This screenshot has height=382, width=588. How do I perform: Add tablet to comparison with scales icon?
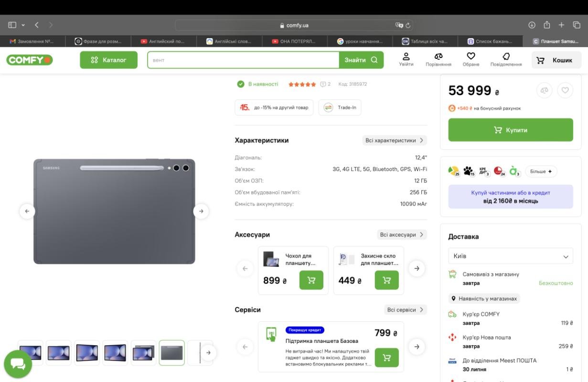544,90
